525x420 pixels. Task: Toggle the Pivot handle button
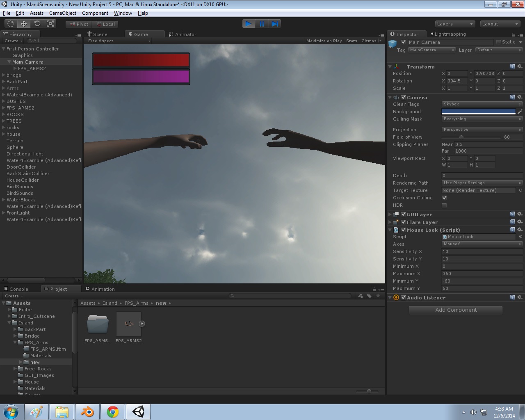[x=79, y=24]
